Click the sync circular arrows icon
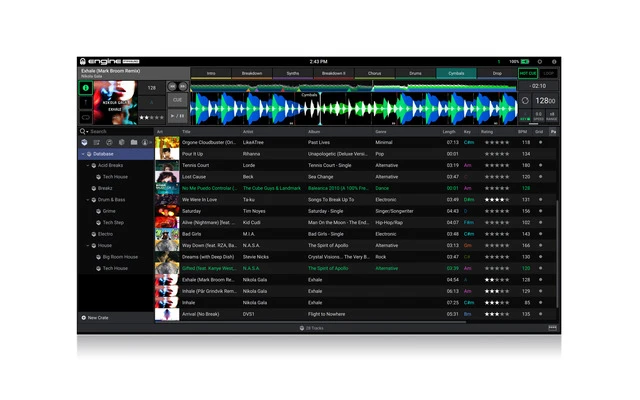 (525, 100)
